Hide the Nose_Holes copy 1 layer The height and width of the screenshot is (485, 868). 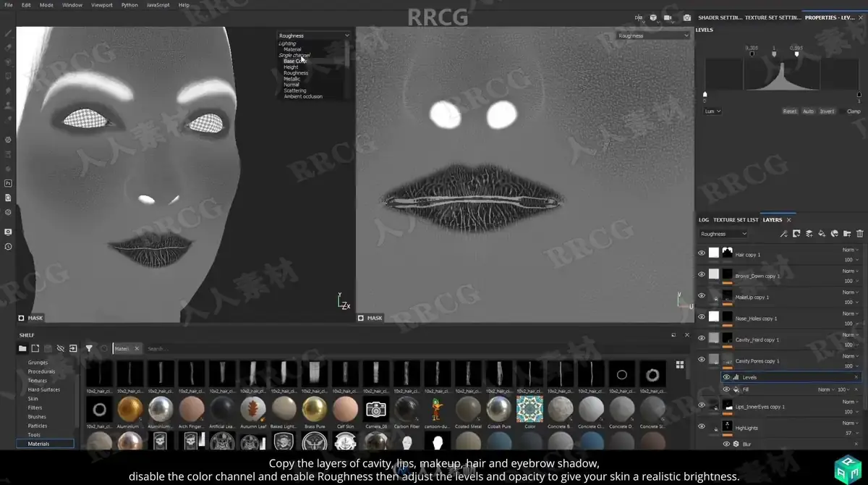click(x=702, y=316)
